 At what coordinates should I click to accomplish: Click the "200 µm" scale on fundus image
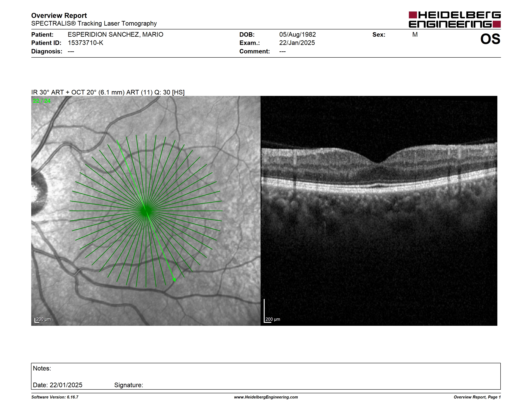coord(43,320)
